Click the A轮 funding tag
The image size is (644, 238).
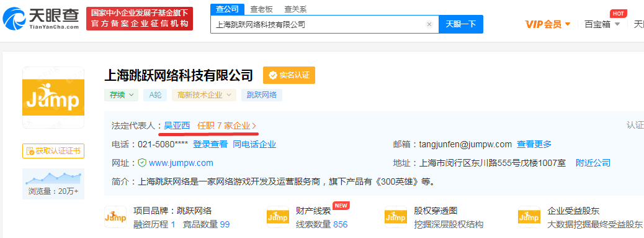pyautogui.click(x=155, y=95)
